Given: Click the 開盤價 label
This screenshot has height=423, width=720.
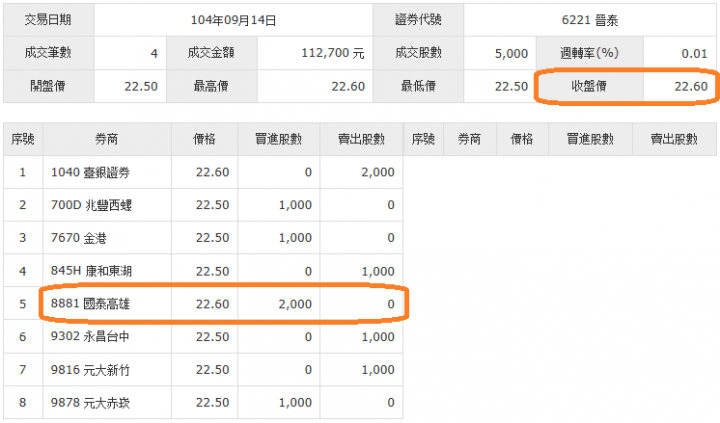Looking at the screenshot, I should coord(48,86).
